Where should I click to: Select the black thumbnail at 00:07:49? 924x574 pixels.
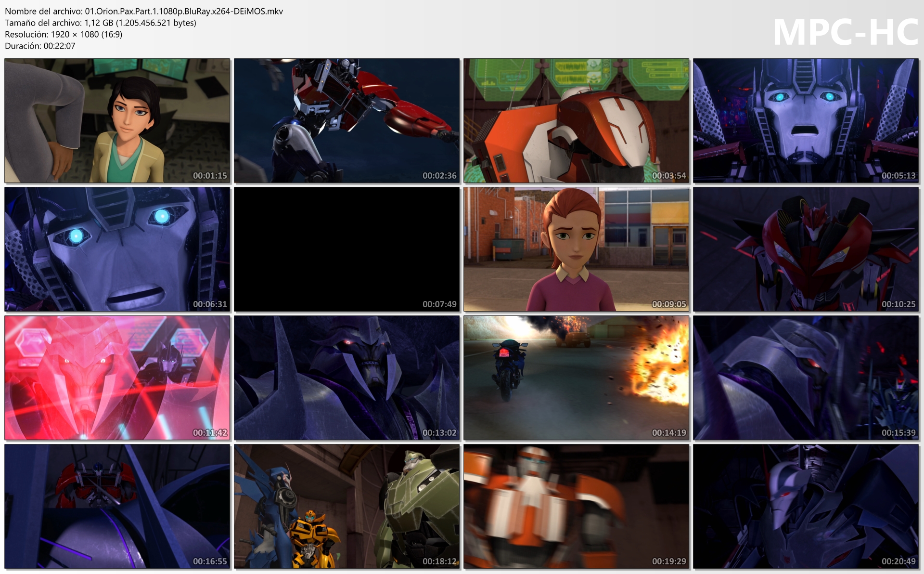(347, 249)
